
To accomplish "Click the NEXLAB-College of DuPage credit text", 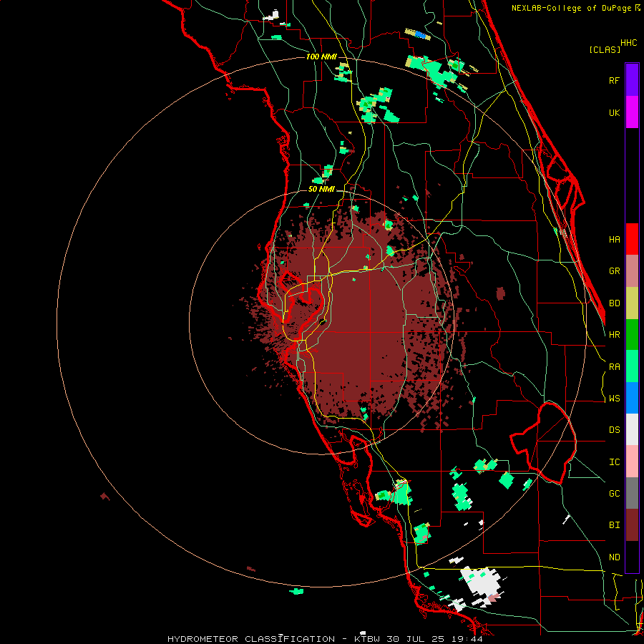I will [571, 8].
